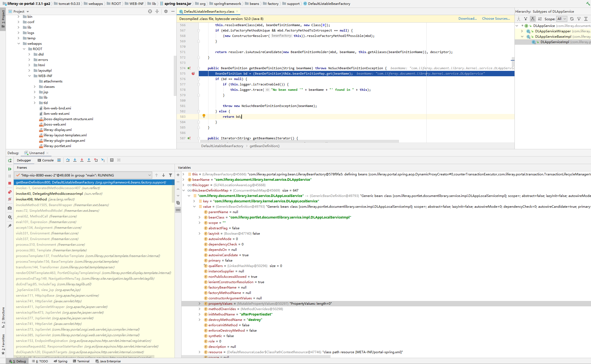This screenshot has width=591, height=364.
Task: Click spring-beans.jar in navigation bar
Action: pos(176,4)
